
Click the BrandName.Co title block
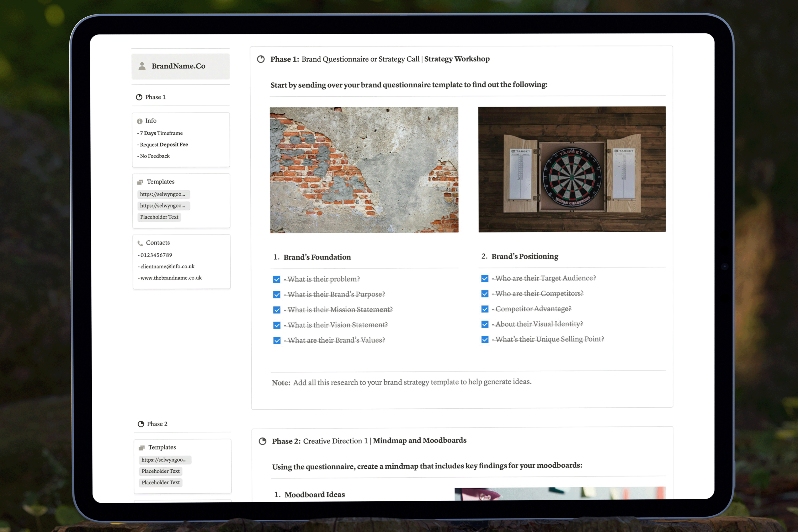(181, 66)
